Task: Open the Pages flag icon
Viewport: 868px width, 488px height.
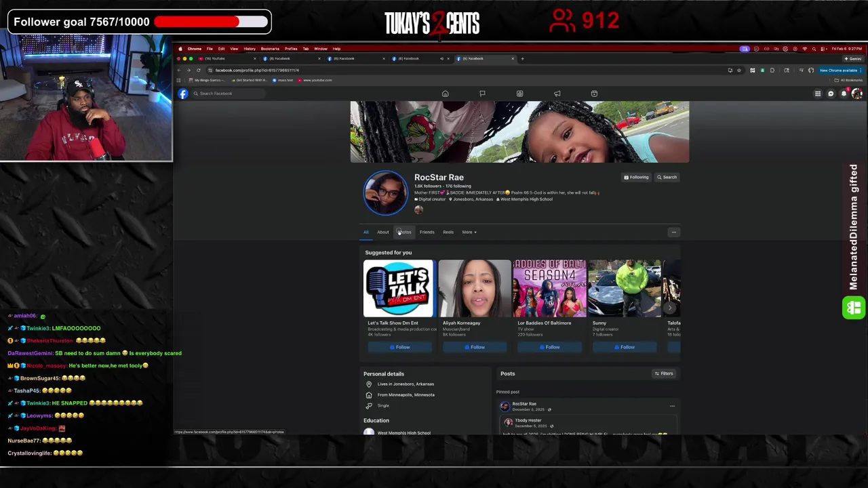Action: pos(482,94)
